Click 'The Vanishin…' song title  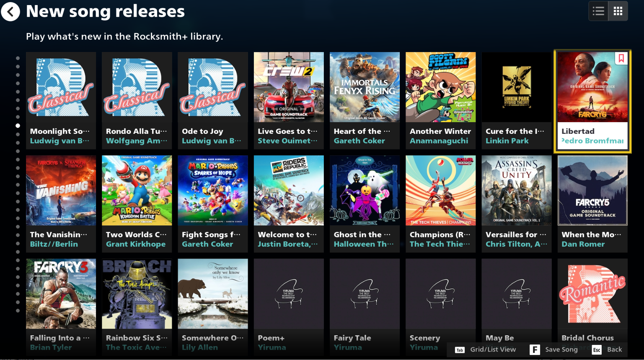[59, 235]
